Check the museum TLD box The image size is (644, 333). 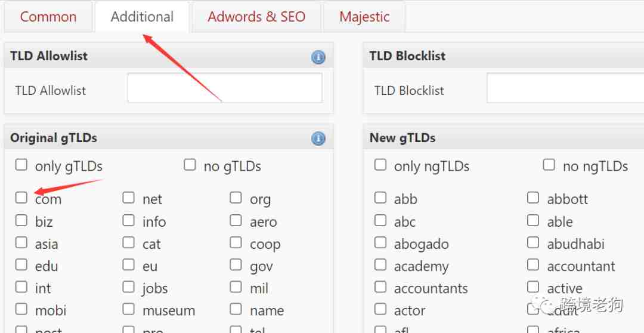coord(129,309)
